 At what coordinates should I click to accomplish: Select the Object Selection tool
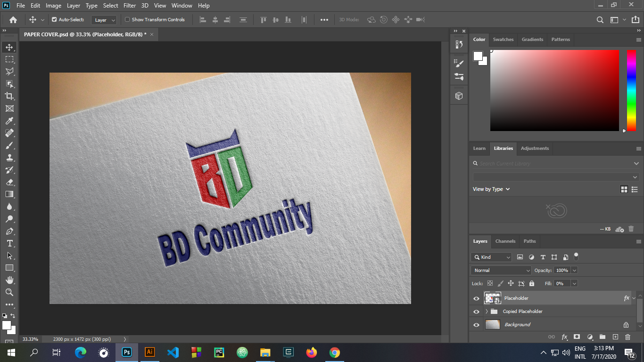[x=9, y=84]
